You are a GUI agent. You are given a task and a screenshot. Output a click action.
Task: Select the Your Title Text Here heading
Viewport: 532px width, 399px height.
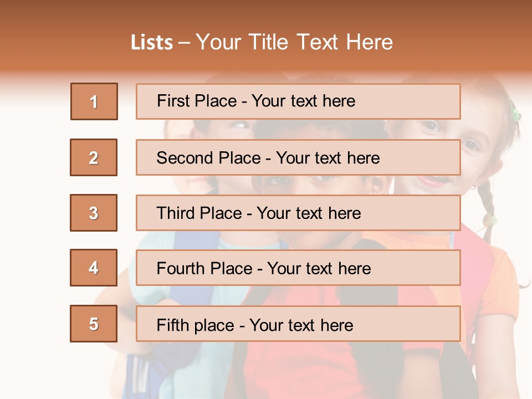click(294, 42)
